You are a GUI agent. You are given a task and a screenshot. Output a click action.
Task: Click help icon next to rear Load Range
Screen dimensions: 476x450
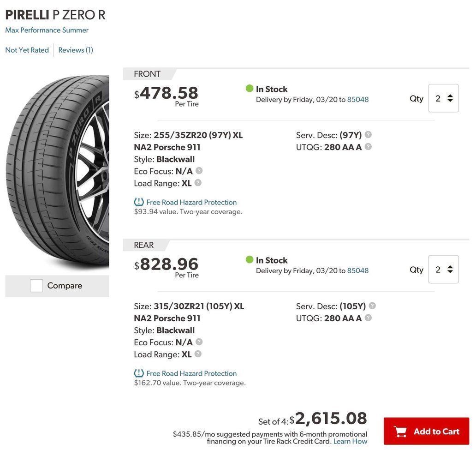coord(198,354)
